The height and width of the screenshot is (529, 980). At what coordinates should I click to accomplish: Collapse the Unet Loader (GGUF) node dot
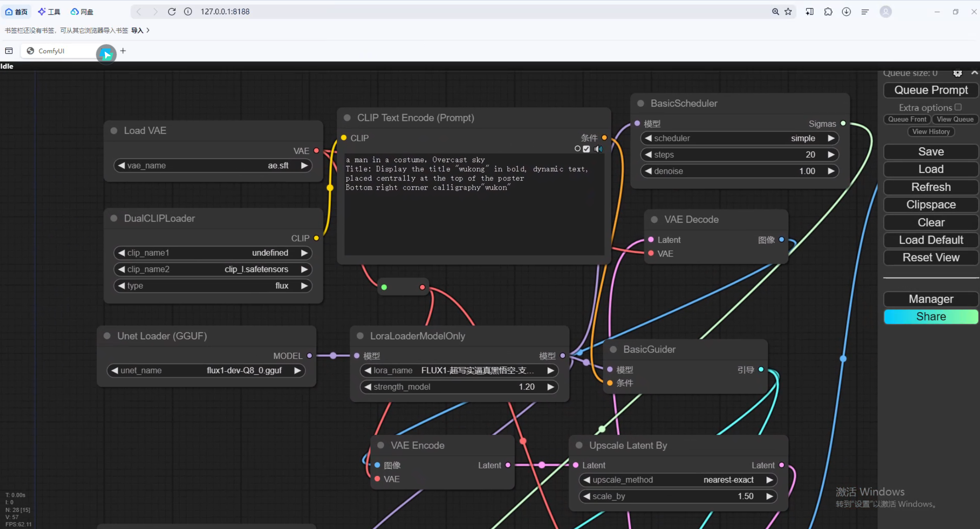107,336
